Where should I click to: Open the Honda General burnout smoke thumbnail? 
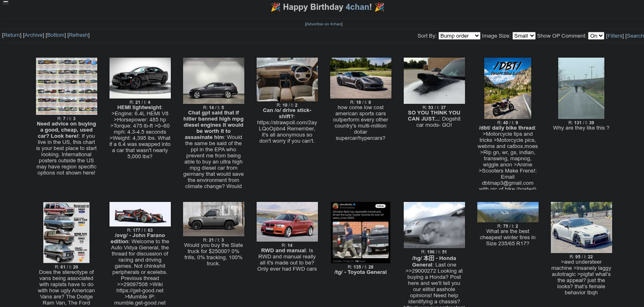[434, 225]
